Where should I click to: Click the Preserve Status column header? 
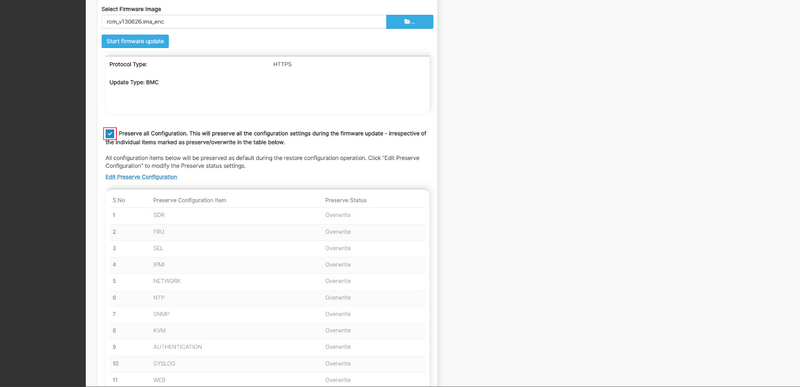pos(346,200)
